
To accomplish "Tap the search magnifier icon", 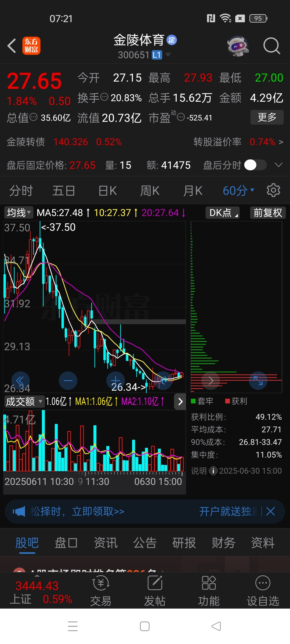I will coord(271,46).
